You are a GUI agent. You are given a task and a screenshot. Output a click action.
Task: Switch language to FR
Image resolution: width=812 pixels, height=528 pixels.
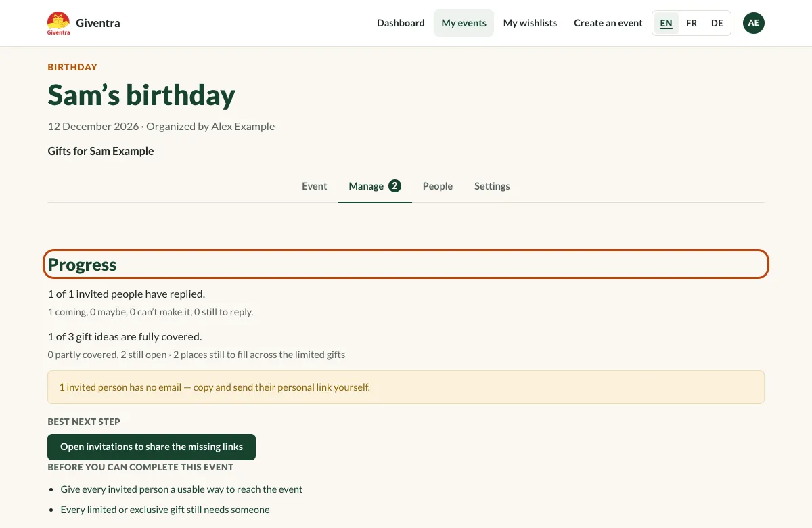[x=692, y=23]
